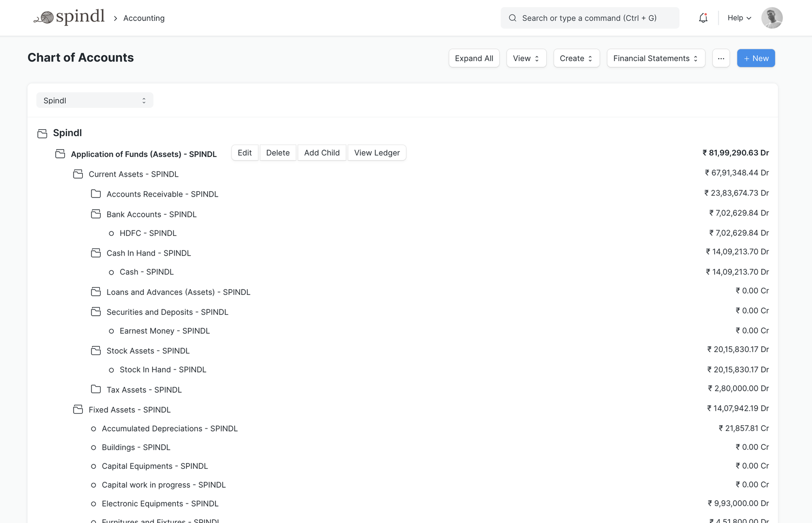Collapse Application of Funds folder icon
The width and height of the screenshot is (812, 523).
pyautogui.click(x=60, y=154)
